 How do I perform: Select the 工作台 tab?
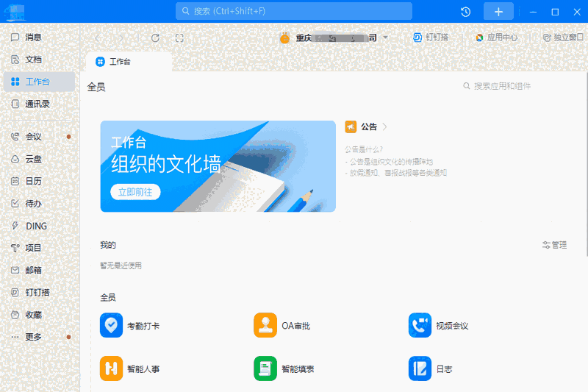[x=129, y=62]
